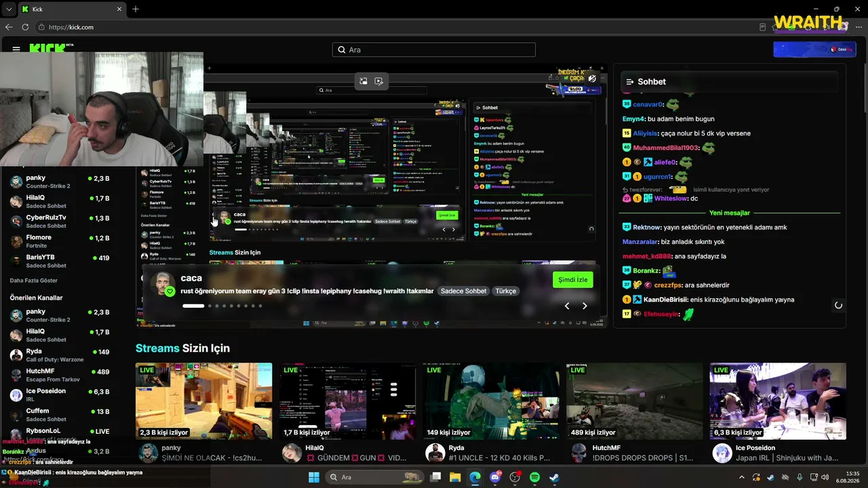Screen dimensions: 868x488
Task: Click username crezzfps in the chat
Action: click(x=668, y=285)
